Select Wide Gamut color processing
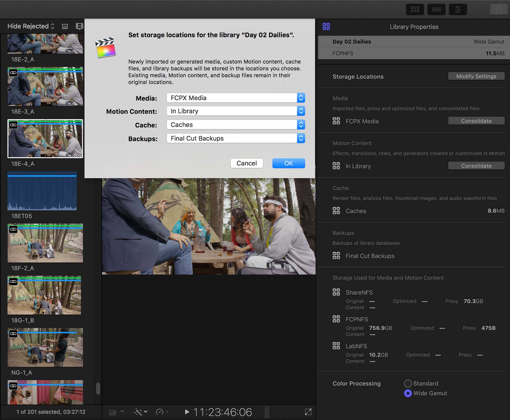Screen dimensions: 510x420 (x=408, y=393)
